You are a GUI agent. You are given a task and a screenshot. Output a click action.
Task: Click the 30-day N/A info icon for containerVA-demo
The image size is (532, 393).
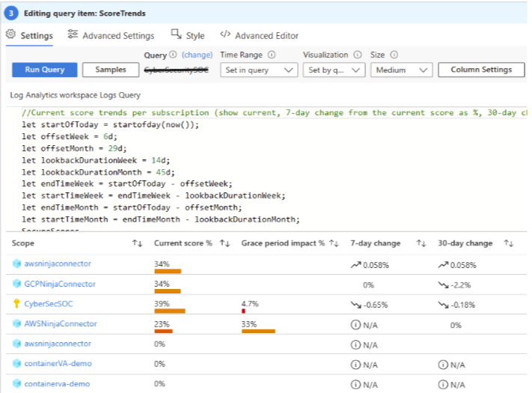click(x=443, y=365)
